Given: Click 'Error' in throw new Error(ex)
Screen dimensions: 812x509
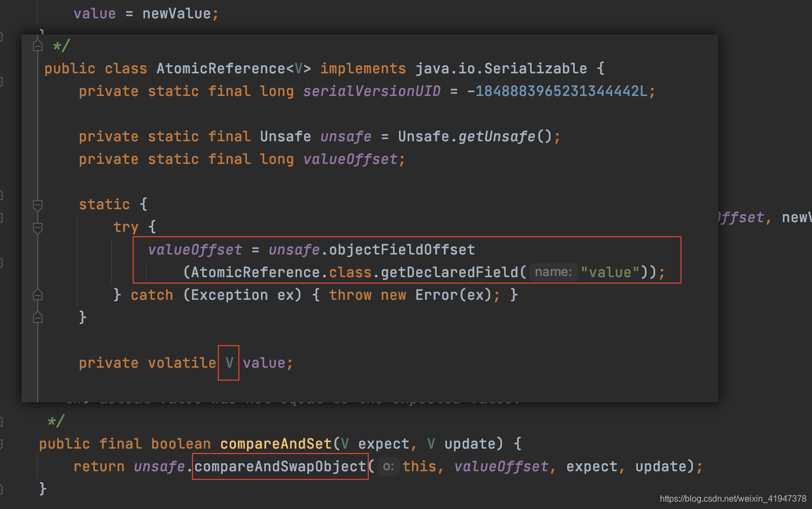Looking at the screenshot, I should click(436, 295).
